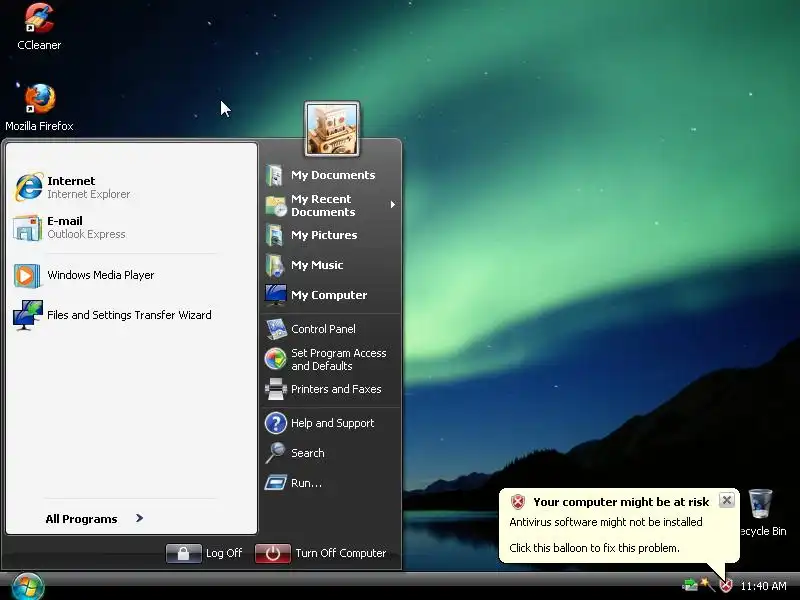The height and width of the screenshot is (600, 800).
Task: Open the CCleaner desktop shortcut
Action: pos(39,27)
